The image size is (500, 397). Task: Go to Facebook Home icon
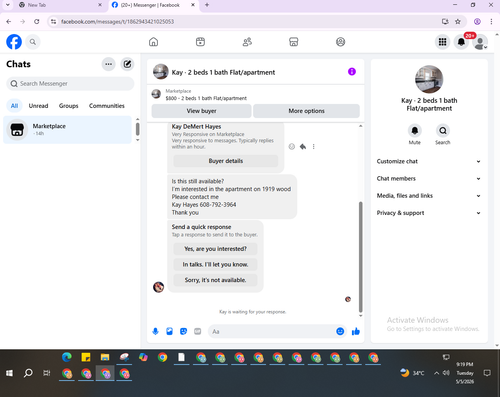[153, 42]
